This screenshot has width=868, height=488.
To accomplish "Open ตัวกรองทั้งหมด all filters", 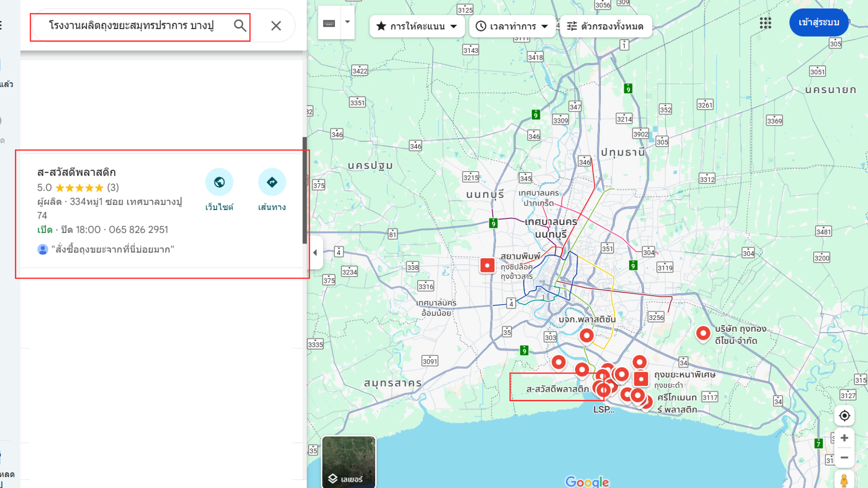I will click(605, 26).
